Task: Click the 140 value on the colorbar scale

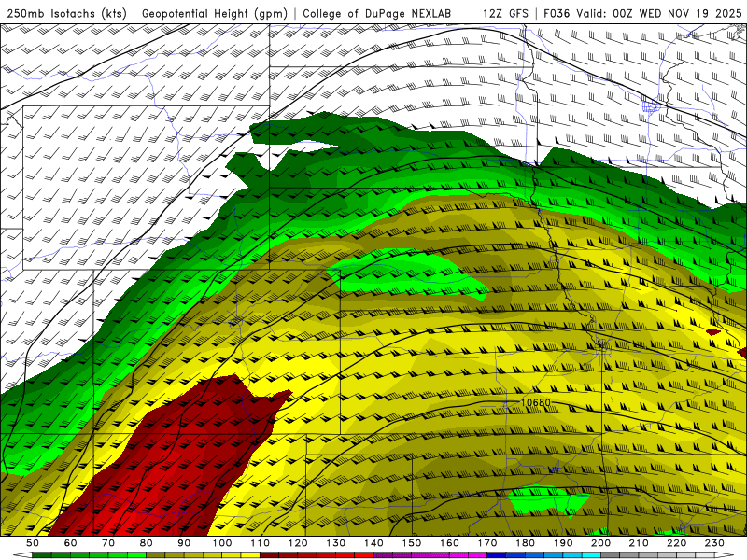Action: 374,543
